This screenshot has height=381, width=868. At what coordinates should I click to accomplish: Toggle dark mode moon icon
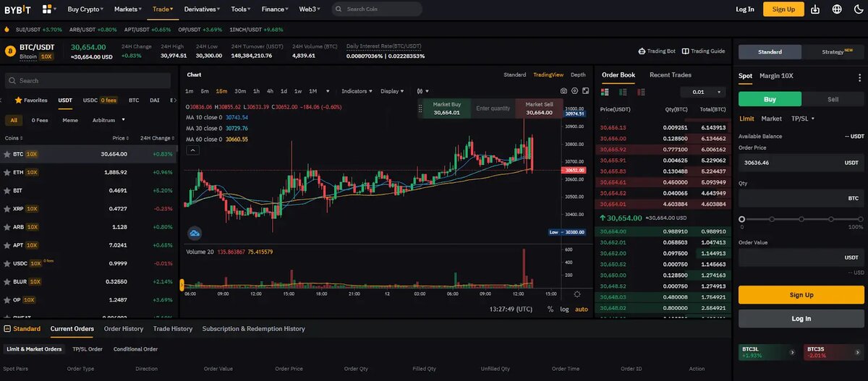859,9
